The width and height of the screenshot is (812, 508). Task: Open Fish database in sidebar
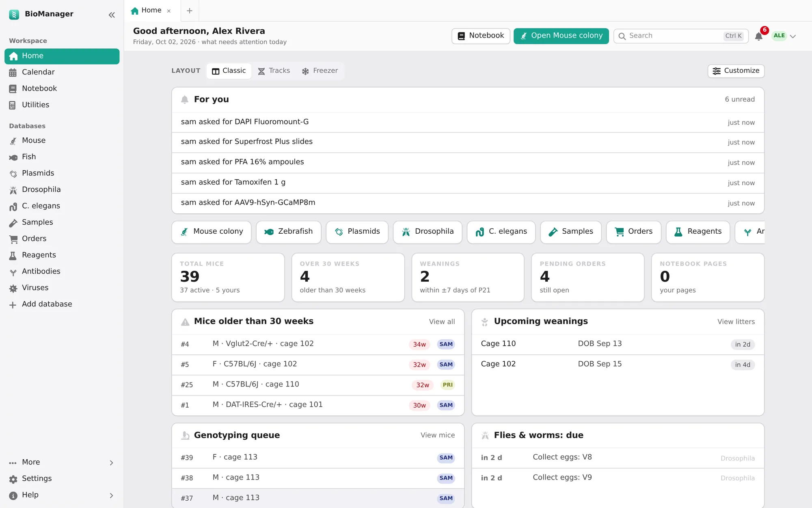(x=62, y=157)
